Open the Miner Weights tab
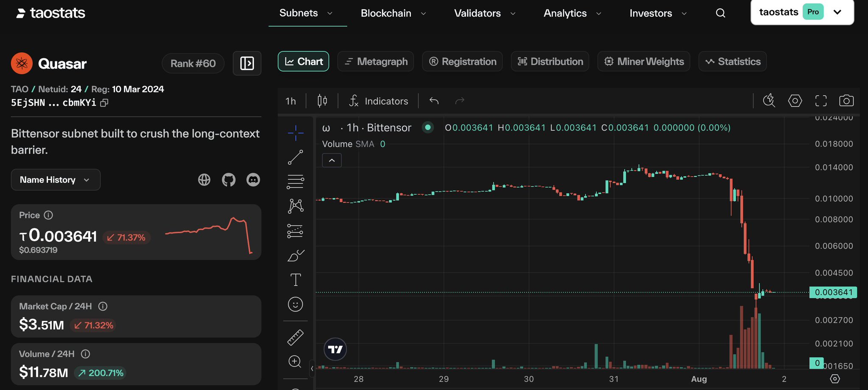This screenshot has width=868, height=390. pyautogui.click(x=644, y=61)
